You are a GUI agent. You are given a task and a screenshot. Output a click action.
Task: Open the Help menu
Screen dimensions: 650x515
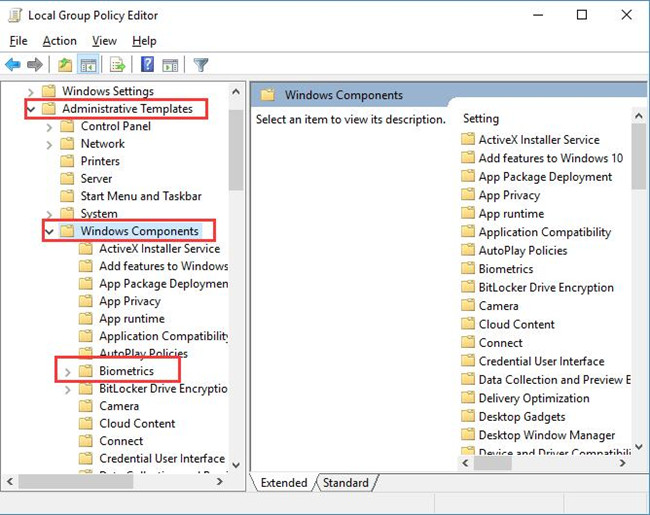click(x=144, y=41)
